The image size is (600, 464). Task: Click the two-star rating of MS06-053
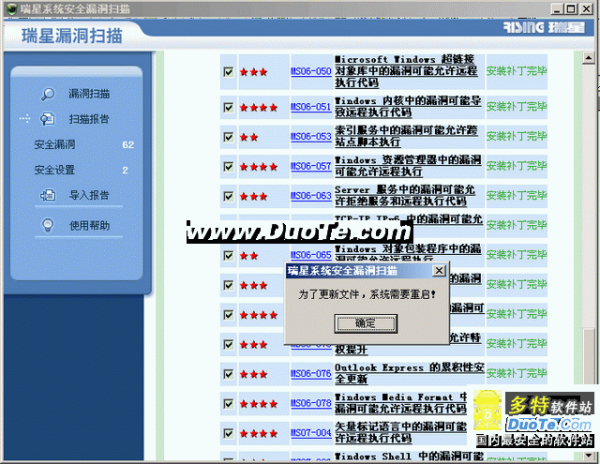point(249,137)
